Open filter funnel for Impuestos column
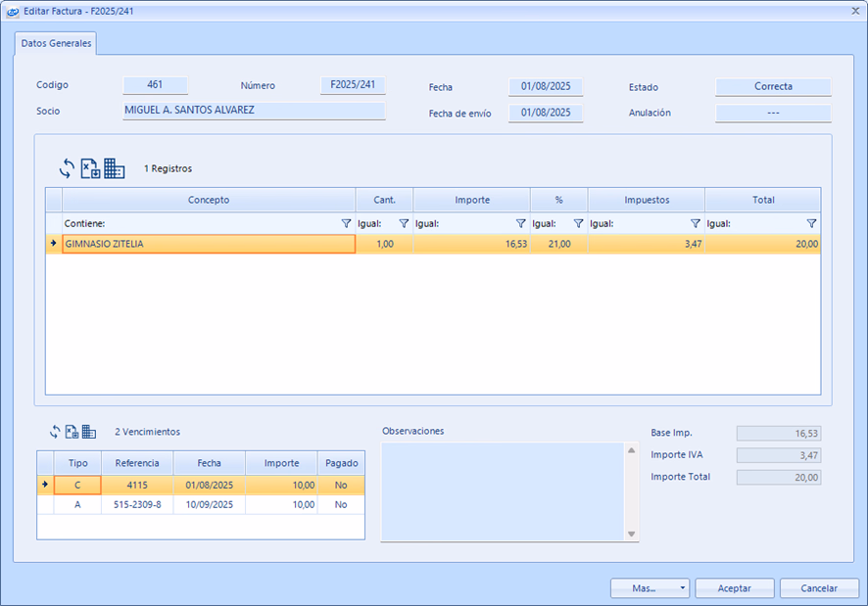The width and height of the screenshot is (868, 606). tap(695, 224)
